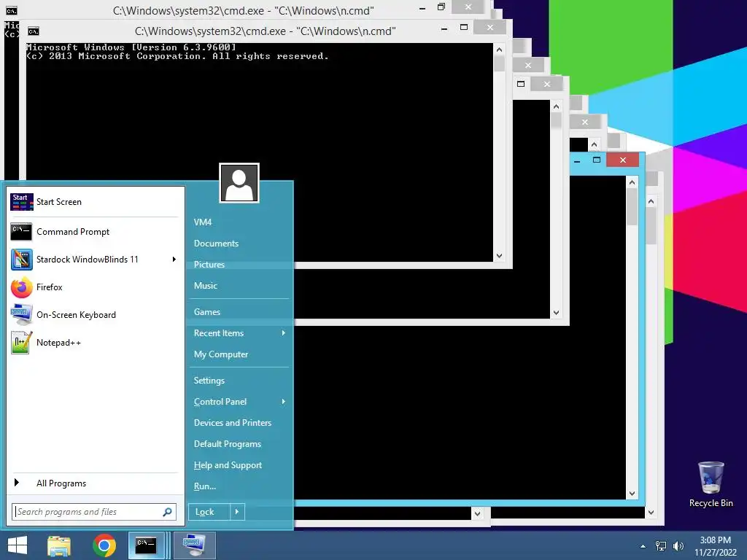Open Start Screen from the start menu
The height and width of the screenshot is (560, 747).
tap(95, 202)
